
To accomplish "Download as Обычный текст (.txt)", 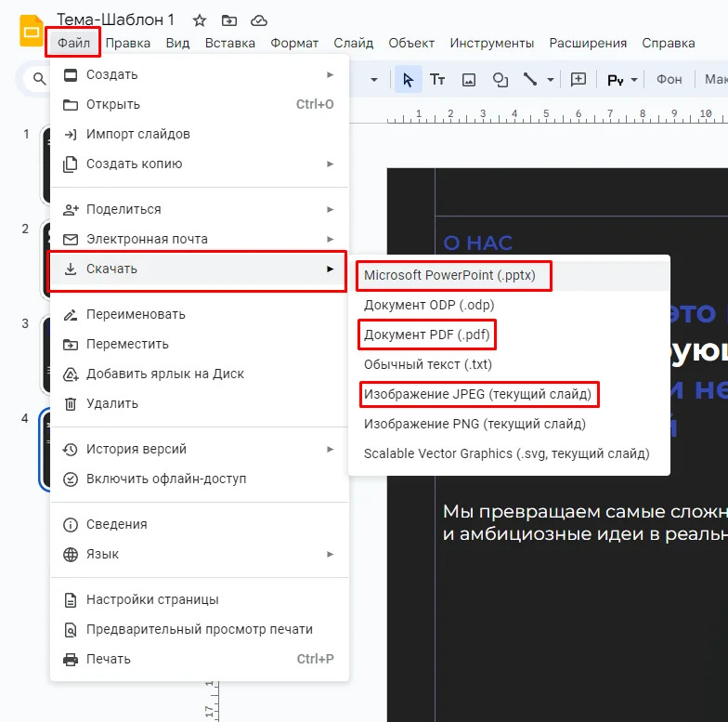I will coord(509,364).
